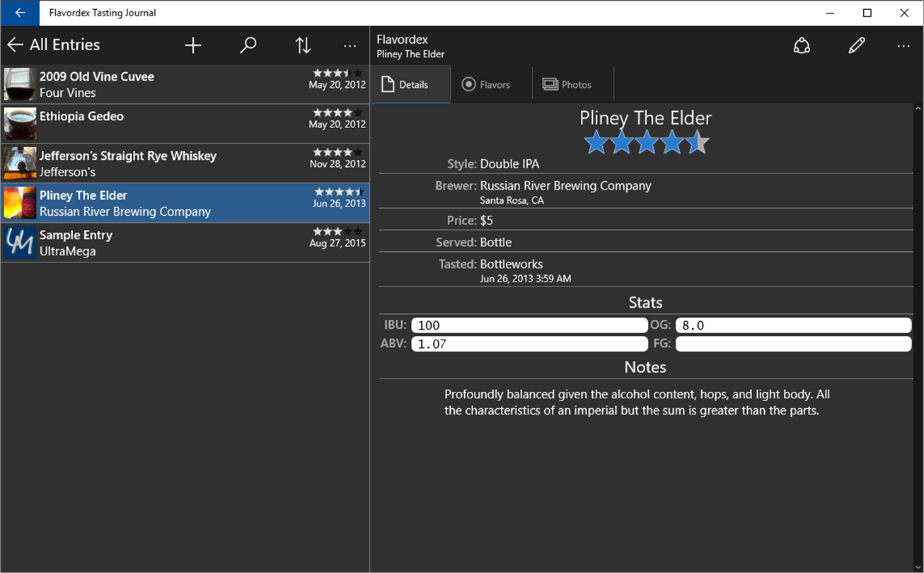Click the Four Vines maker subtitle
924x573 pixels.
tap(68, 93)
